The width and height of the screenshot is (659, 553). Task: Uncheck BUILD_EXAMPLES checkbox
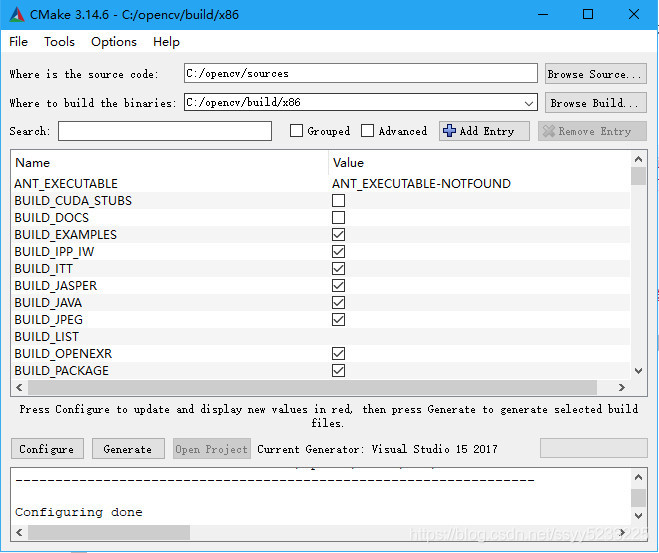click(338, 234)
